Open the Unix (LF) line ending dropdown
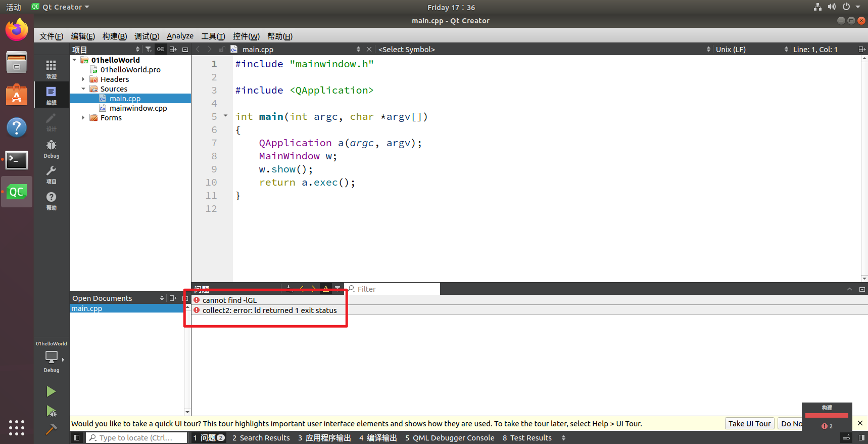Image resolution: width=868 pixels, height=444 pixels. [751, 49]
